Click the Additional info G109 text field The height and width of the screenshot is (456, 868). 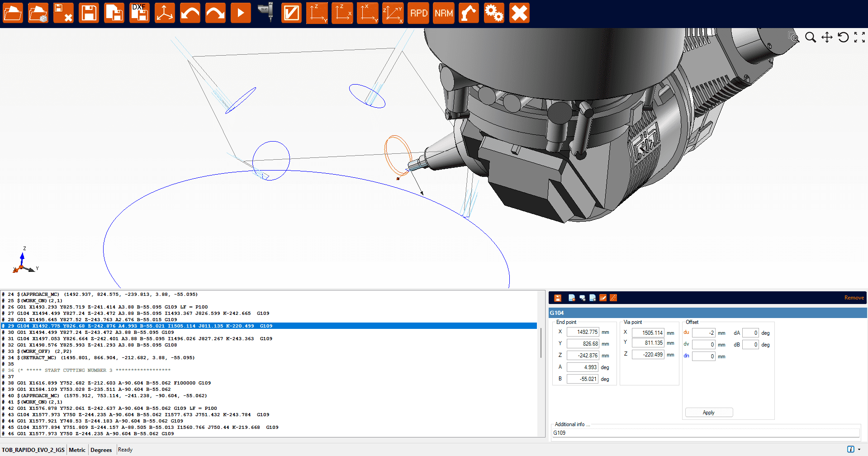tap(705, 433)
